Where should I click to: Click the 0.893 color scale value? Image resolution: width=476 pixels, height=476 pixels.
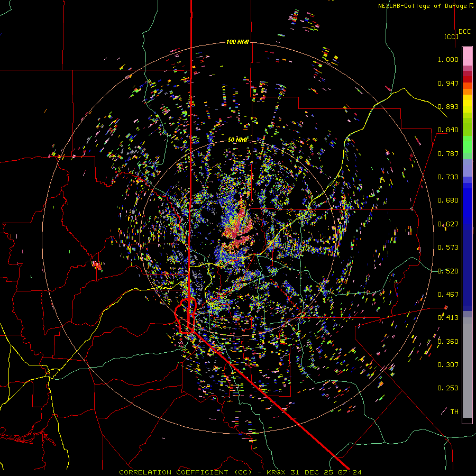coord(448,106)
